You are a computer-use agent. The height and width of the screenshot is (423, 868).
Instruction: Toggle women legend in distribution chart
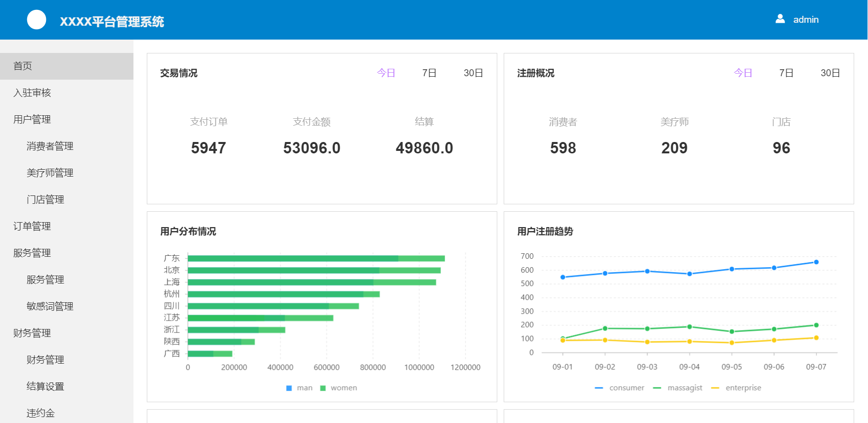(x=339, y=388)
